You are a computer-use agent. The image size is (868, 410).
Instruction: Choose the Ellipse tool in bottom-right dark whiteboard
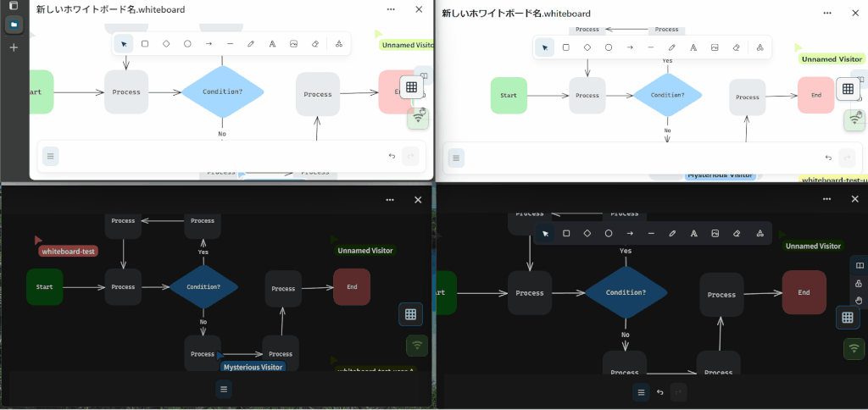[x=609, y=233]
